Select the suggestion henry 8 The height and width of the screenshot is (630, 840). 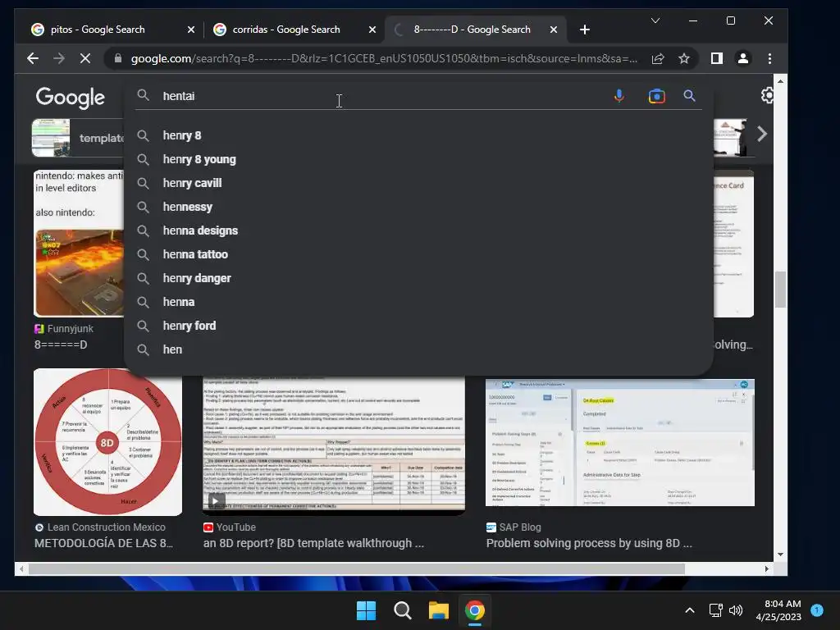point(418,135)
